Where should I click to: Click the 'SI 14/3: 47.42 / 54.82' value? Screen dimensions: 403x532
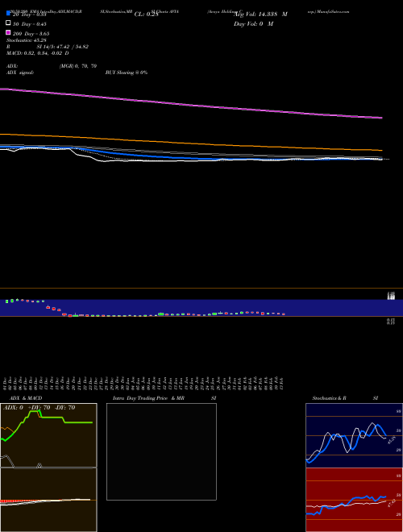(x=62, y=47)
